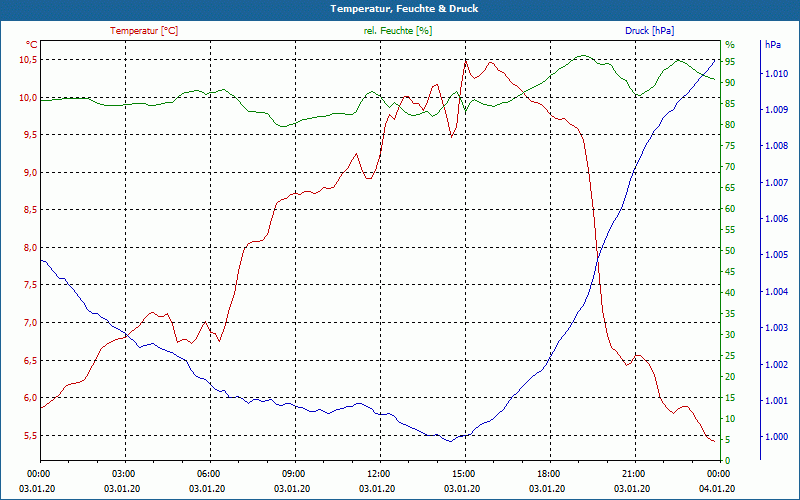The width and height of the screenshot is (800, 500).
Task: Select the '5,5' temperature axis value
Action: (30, 435)
